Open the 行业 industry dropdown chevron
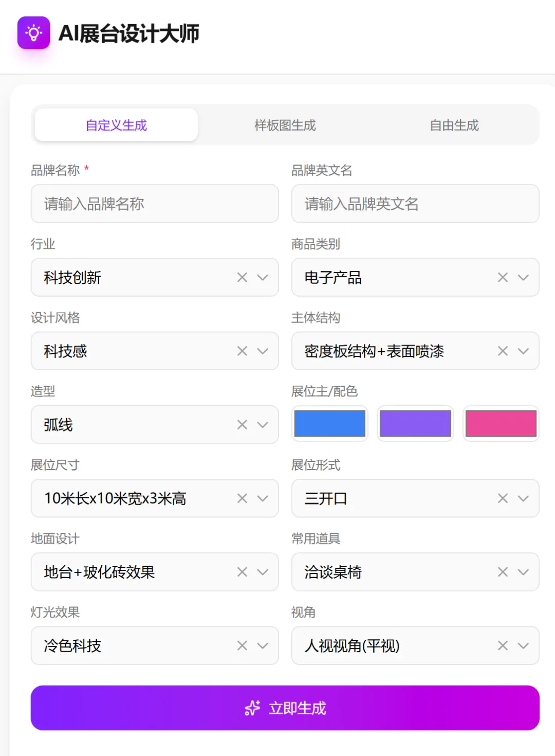 [263, 278]
